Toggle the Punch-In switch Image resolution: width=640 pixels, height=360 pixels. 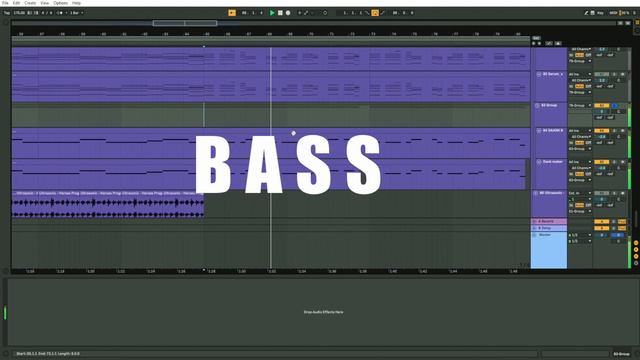(367, 13)
